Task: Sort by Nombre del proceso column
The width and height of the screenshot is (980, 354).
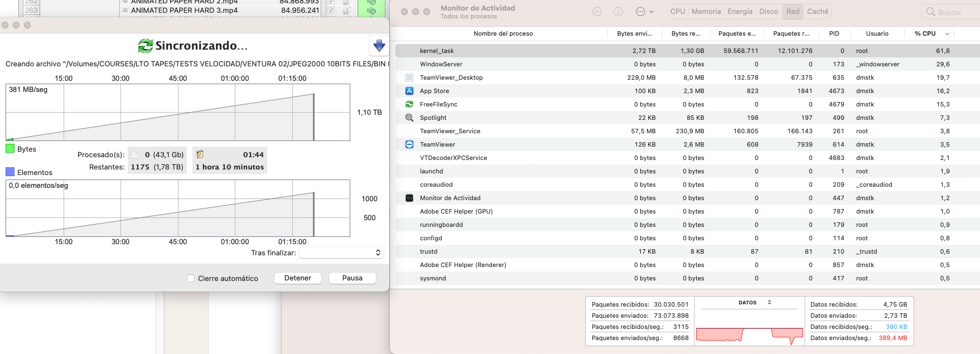Action: tap(503, 33)
